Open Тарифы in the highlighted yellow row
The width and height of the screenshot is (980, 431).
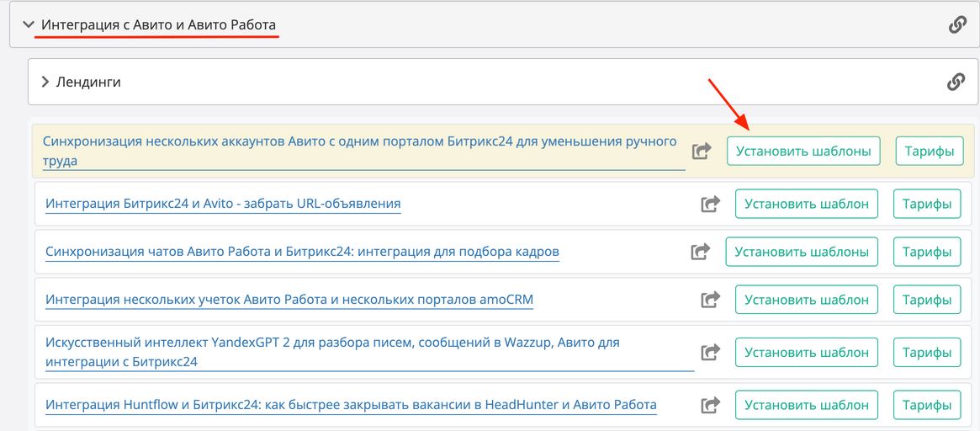pyautogui.click(x=929, y=152)
